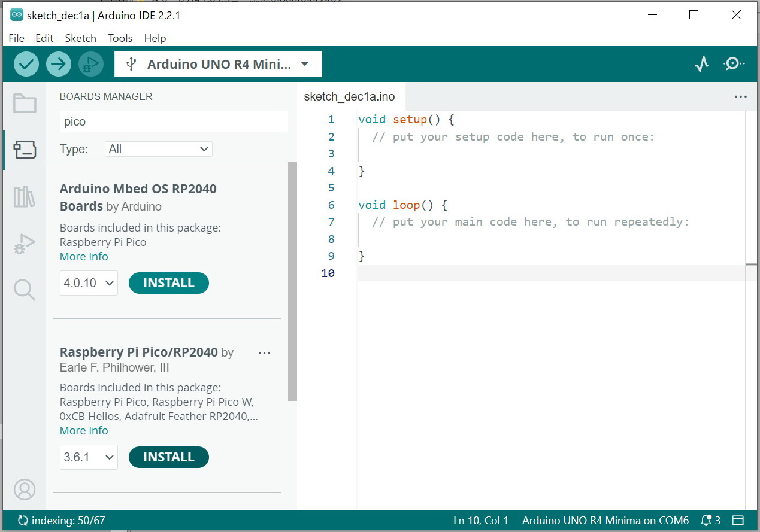This screenshot has width=760, height=532.
Task: Open the Type filter dropdown set to All
Action: pyautogui.click(x=159, y=149)
